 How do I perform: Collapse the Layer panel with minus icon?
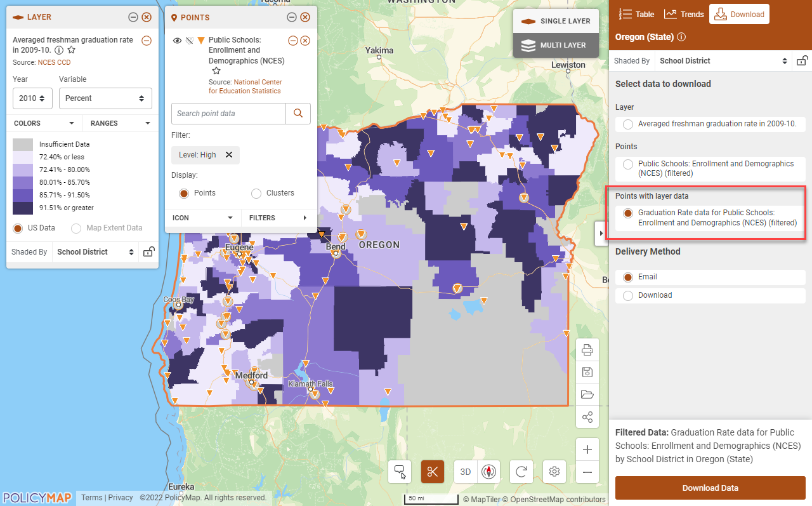pyautogui.click(x=133, y=17)
